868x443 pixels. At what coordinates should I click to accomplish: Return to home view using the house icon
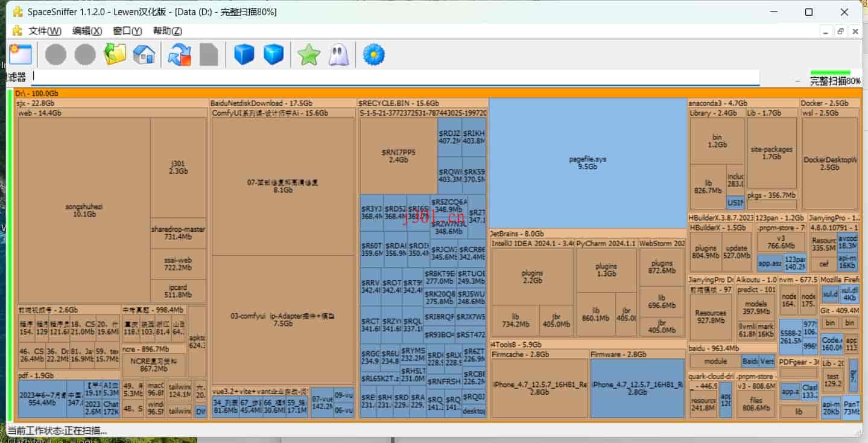click(x=144, y=54)
